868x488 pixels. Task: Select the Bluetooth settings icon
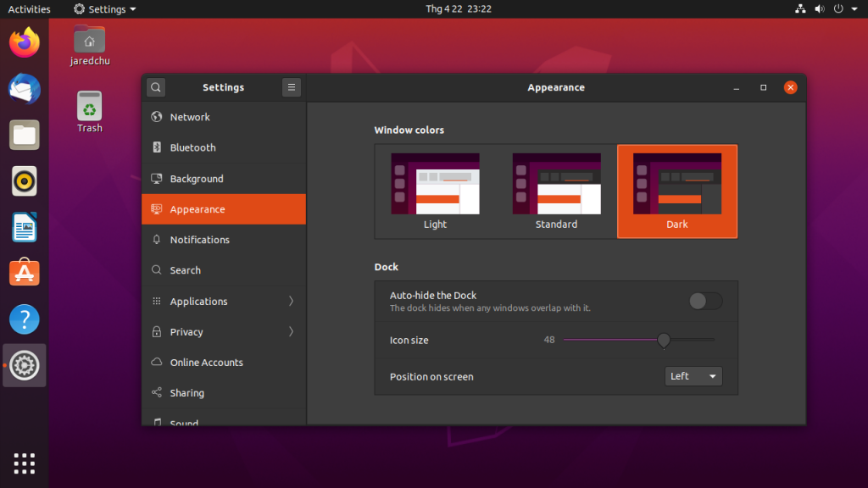click(x=157, y=147)
